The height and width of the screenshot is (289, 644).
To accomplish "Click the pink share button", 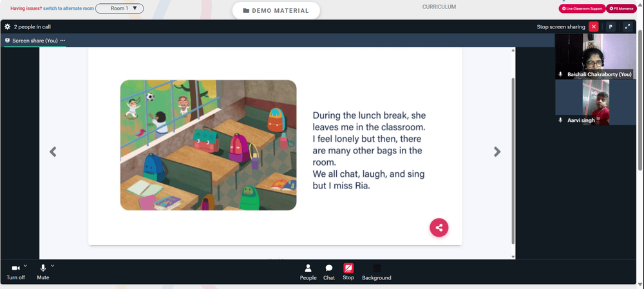I will (439, 228).
